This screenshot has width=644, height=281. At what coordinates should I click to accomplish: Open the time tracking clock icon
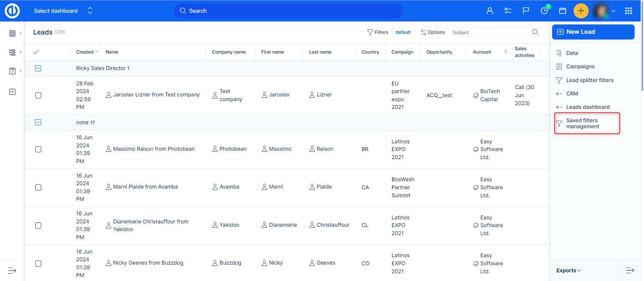click(544, 11)
